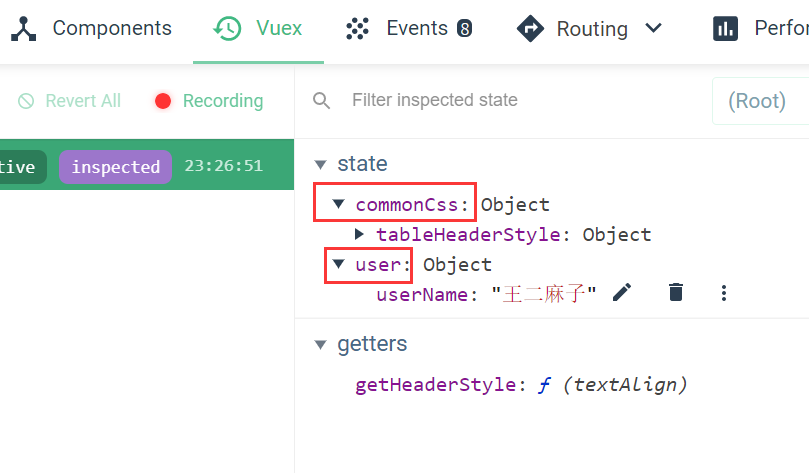Viewport: 809px width, 473px height.
Task: Collapse the commonCss object
Action: pyautogui.click(x=340, y=205)
